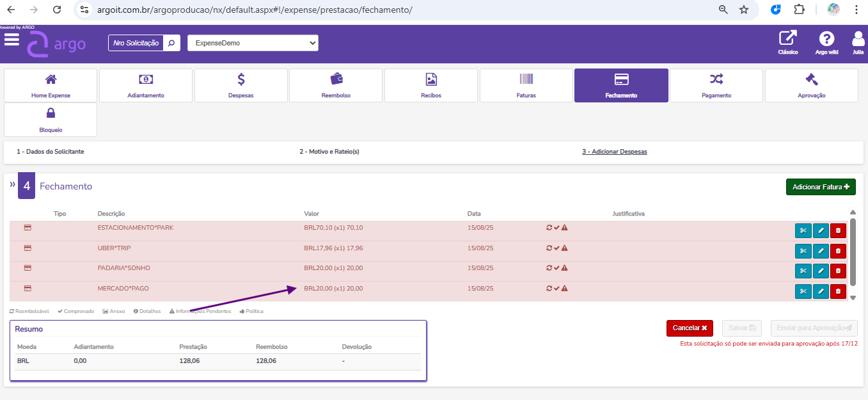Open the Bloqueio lock tile

[x=51, y=120]
